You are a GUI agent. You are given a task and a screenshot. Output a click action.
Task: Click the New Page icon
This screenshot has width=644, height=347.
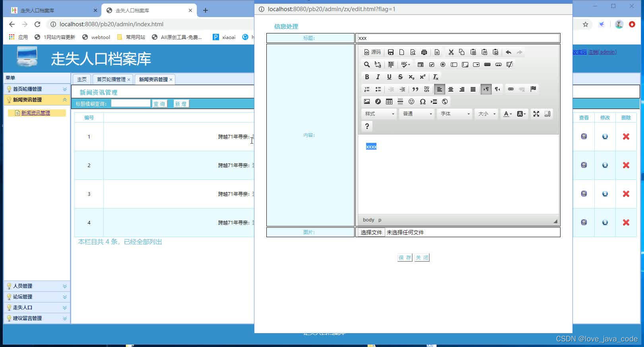point(402,52)
